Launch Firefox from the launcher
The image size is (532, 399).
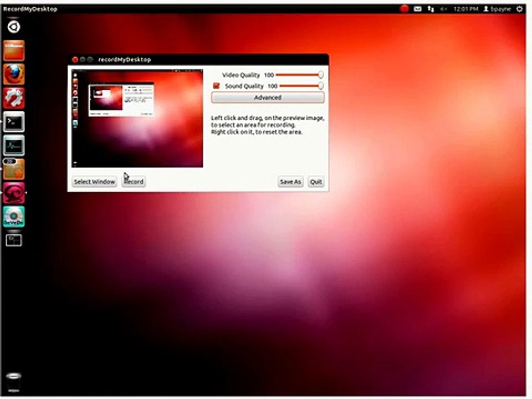point(14,74)
